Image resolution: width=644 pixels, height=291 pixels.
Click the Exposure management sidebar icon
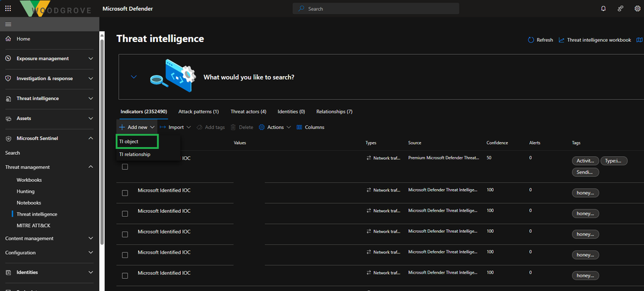(x=8, y=58)
